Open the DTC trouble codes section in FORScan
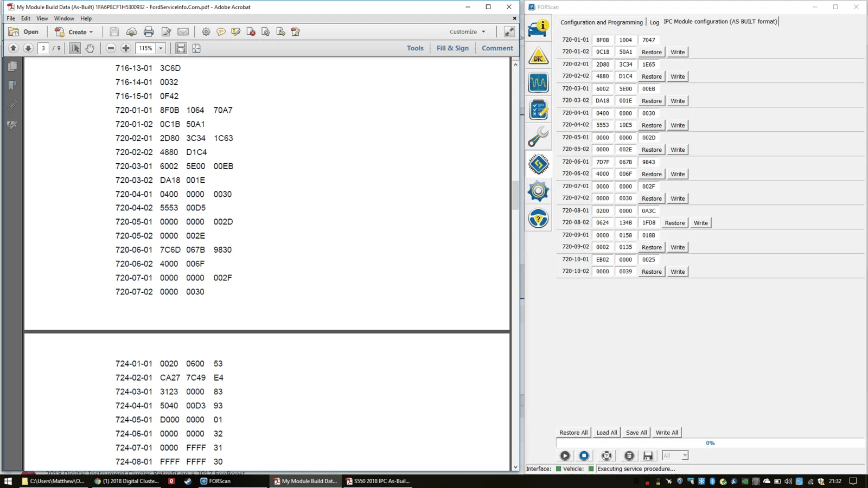This screenshot has width=868, height=488. [538, 56]
